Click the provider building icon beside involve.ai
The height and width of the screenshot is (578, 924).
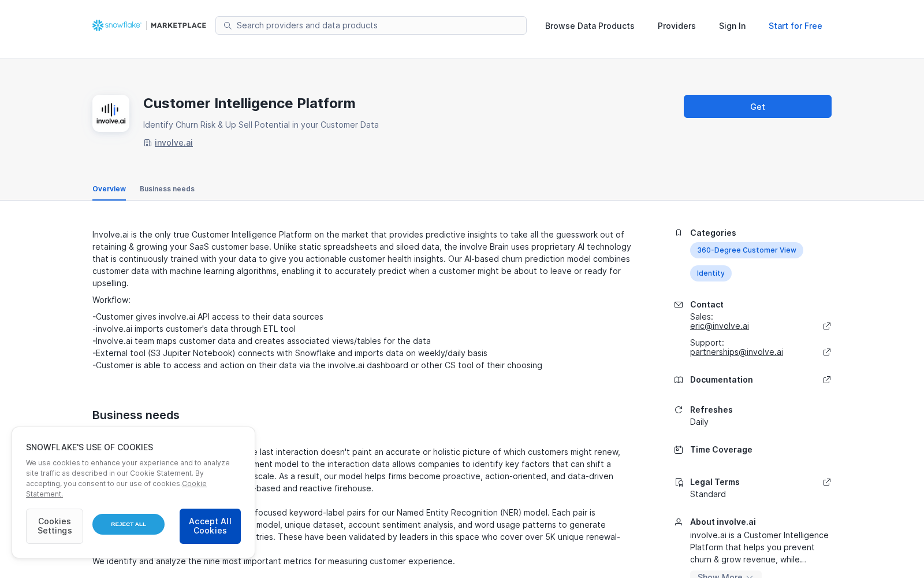click(147, 143)
